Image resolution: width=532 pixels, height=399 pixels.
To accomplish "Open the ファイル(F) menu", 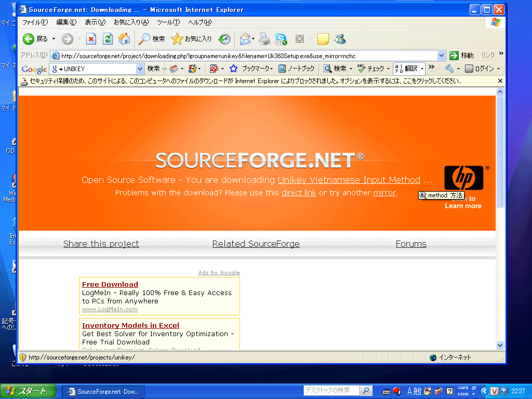I will pos(35,22).
